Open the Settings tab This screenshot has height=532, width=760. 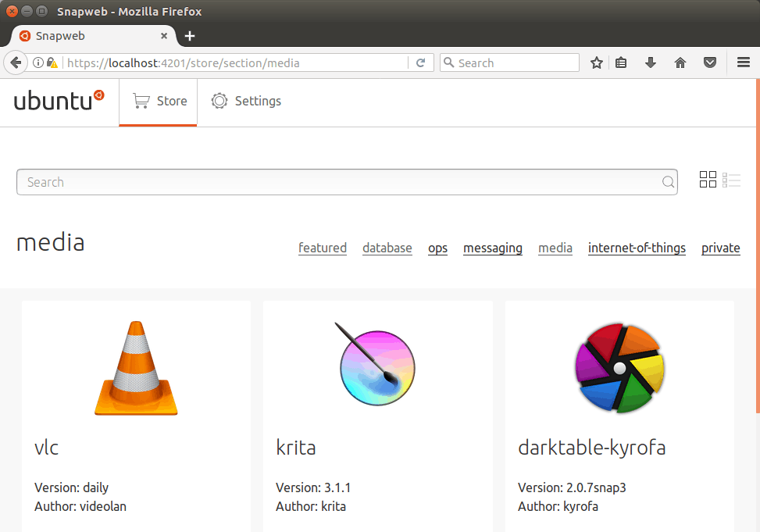tap(246, 101)
